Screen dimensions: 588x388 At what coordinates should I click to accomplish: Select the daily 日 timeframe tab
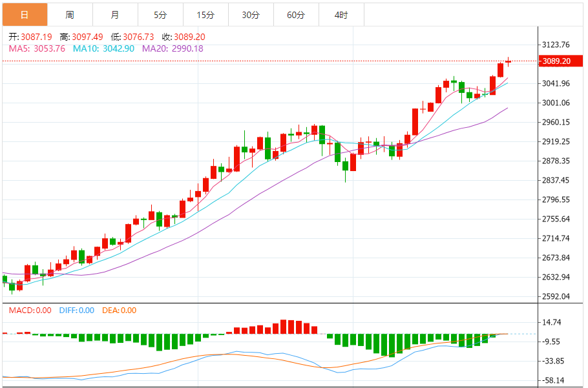pyautogui.click(x=25, y=15)
